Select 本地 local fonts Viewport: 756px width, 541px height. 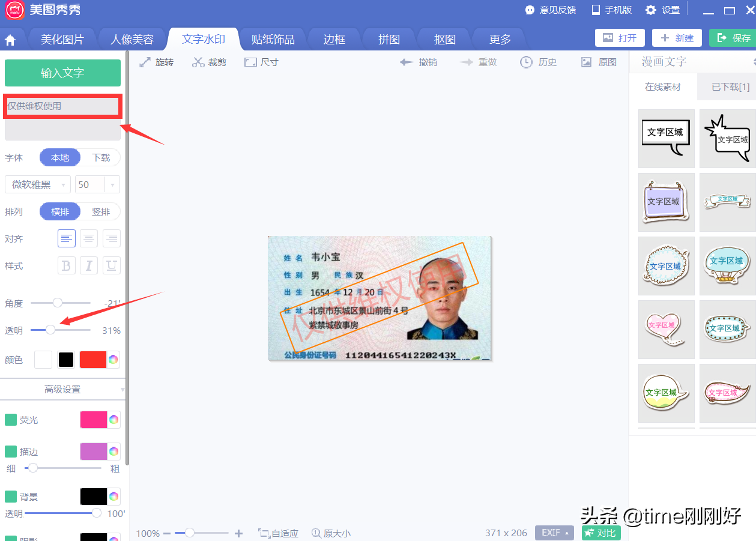pos(60,157)
